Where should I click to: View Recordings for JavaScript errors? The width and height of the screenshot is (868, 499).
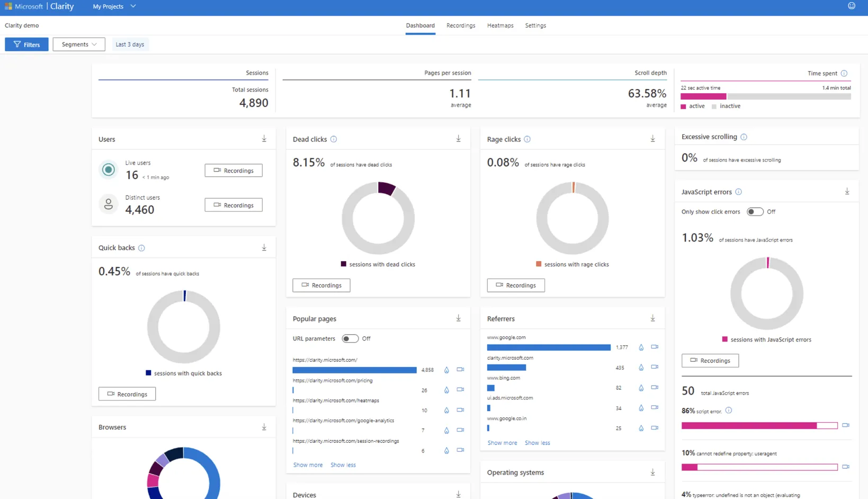[x=710, y=361]
